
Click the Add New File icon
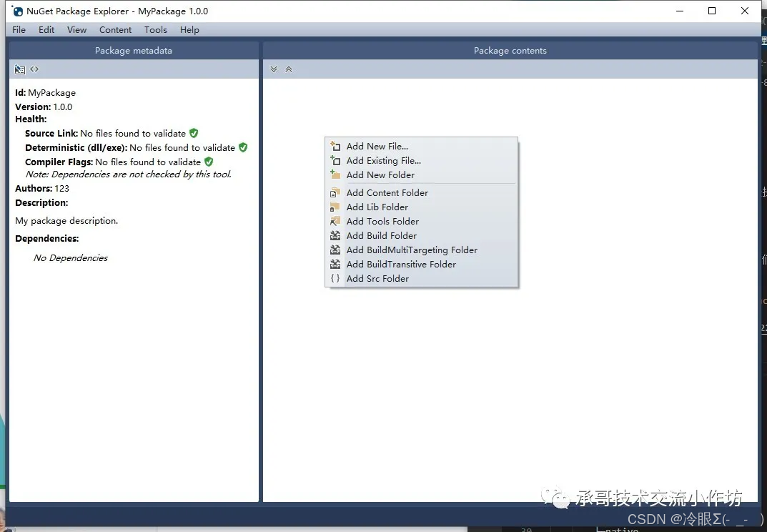tap(335, 146)
